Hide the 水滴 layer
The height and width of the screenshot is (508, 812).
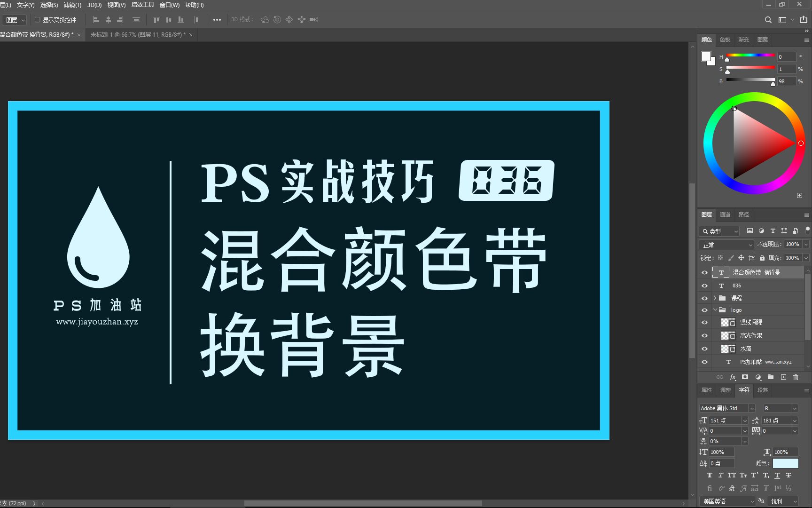[704, 349]
